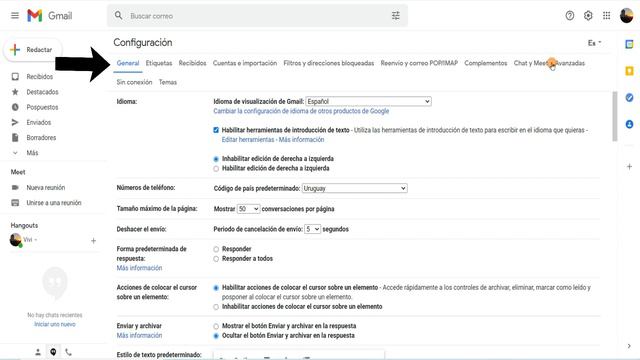The width and height of the screenshot is (640, 360).
Task: Switch to the Etiquetas tab
Action: 159,63
